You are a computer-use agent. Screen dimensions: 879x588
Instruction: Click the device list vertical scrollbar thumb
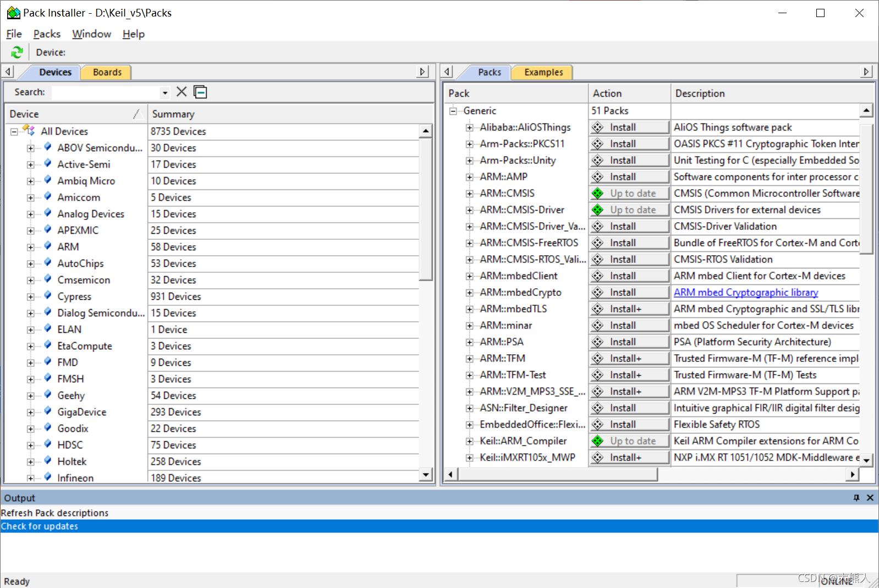point(426,209)
